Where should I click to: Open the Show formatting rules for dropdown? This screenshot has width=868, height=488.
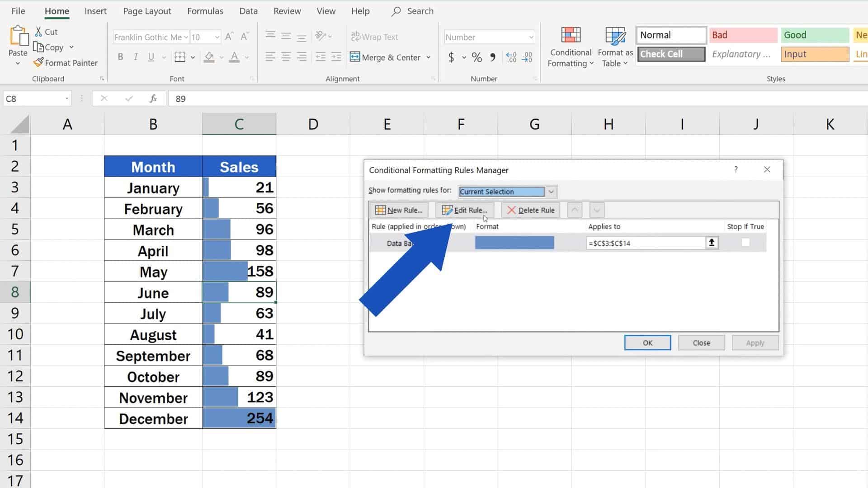(x=551, y=192)
